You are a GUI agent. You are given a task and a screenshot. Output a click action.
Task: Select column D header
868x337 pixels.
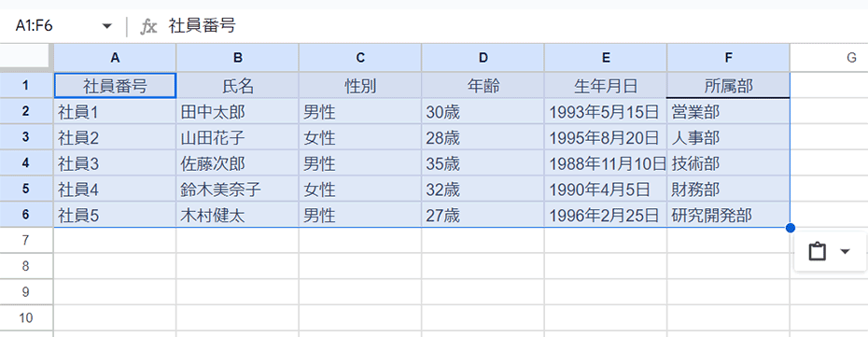click(x=483, y=58)
